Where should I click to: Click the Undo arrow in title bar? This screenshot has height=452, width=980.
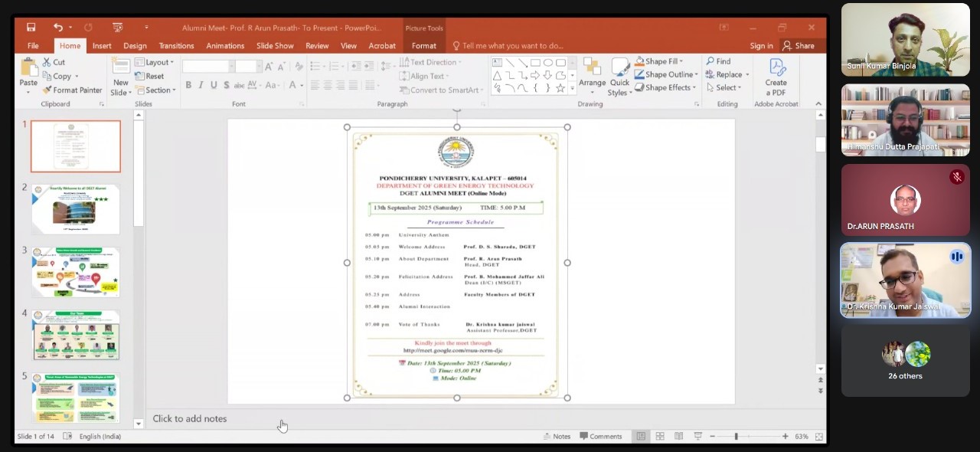(x=58, y=28)
